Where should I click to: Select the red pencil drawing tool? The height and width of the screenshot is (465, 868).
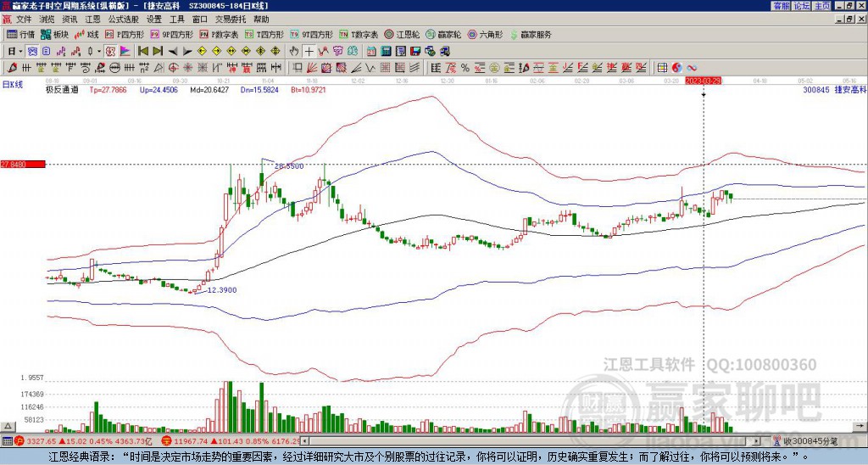tap(12, 68)
